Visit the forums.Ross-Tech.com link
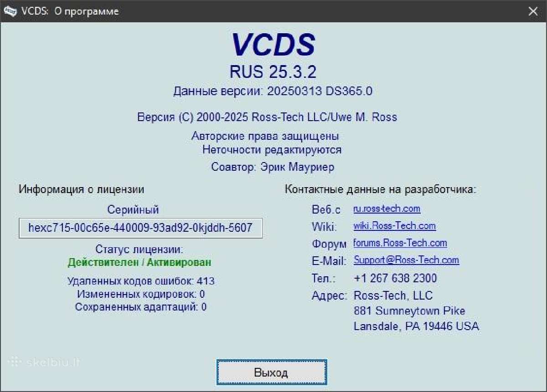Viewport: 547px width, 392px height. [400, 243]
